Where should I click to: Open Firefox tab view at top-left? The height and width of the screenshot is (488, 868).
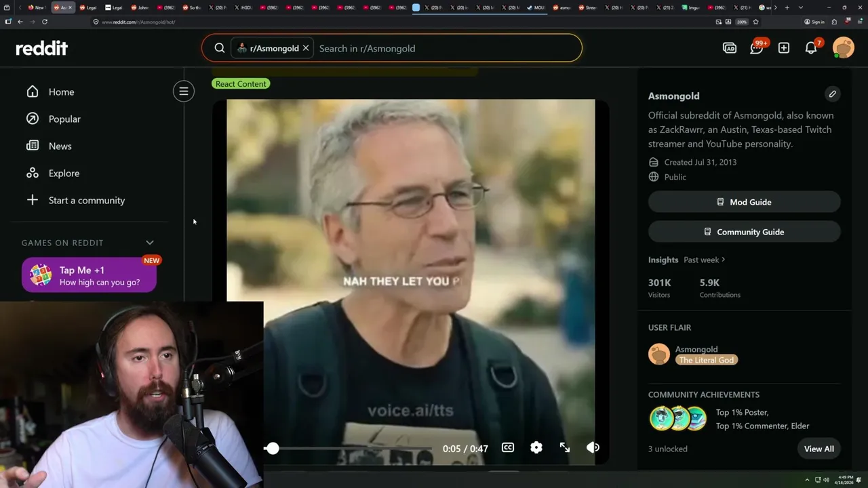pos(7,7)
